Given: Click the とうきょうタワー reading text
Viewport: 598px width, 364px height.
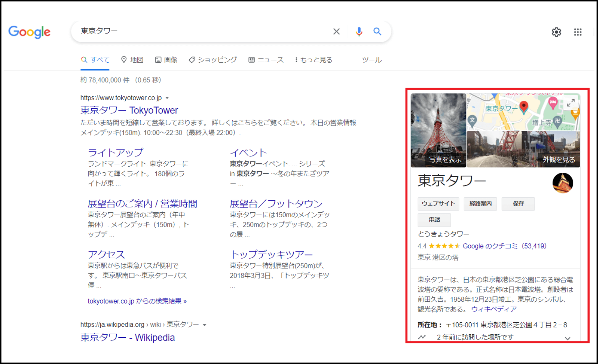Looking at the screenshot, I should pos(443,234).
